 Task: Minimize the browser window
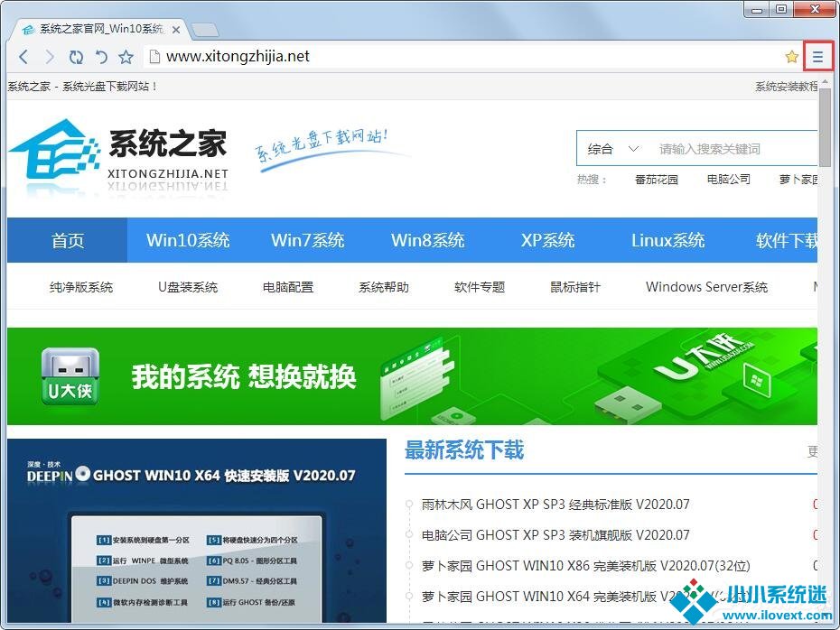pyautogui.click(x=757, y=9)
